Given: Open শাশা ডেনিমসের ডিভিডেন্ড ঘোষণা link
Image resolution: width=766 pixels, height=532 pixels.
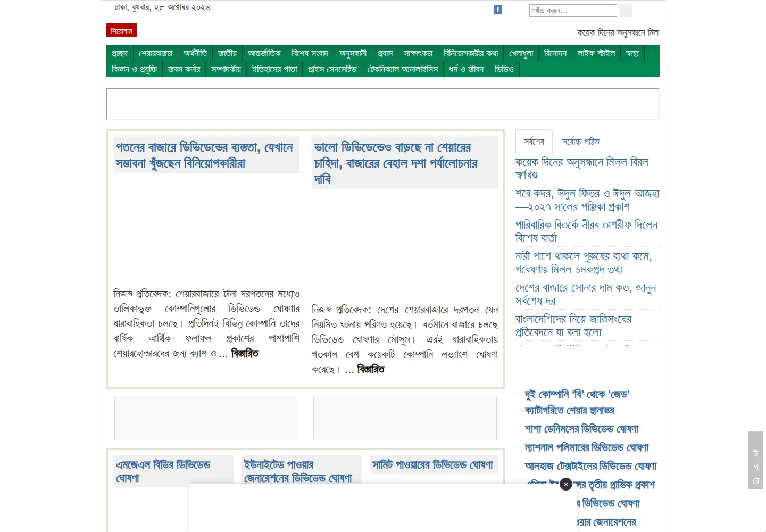Looking at the screenshot, I should [x=581, y=429].
